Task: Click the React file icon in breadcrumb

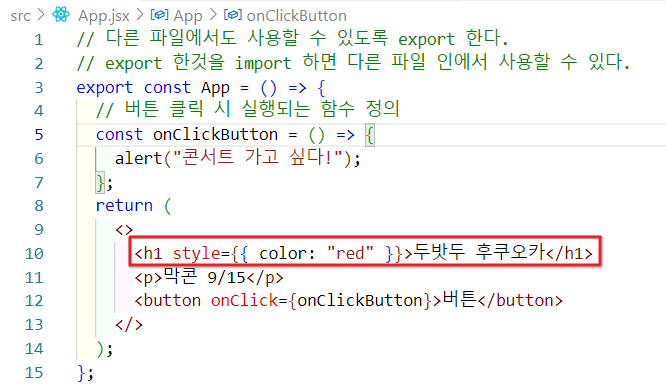Action: [x=61, y=15]
